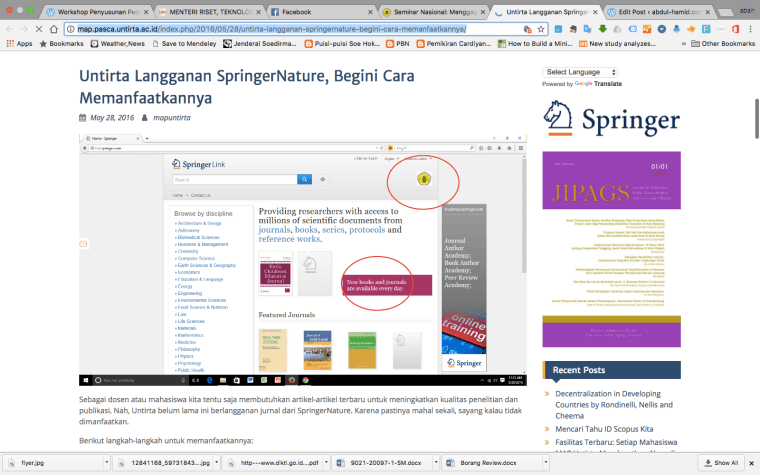Open a new tab
The image size is (760, 475).
(x=724, y=12)
